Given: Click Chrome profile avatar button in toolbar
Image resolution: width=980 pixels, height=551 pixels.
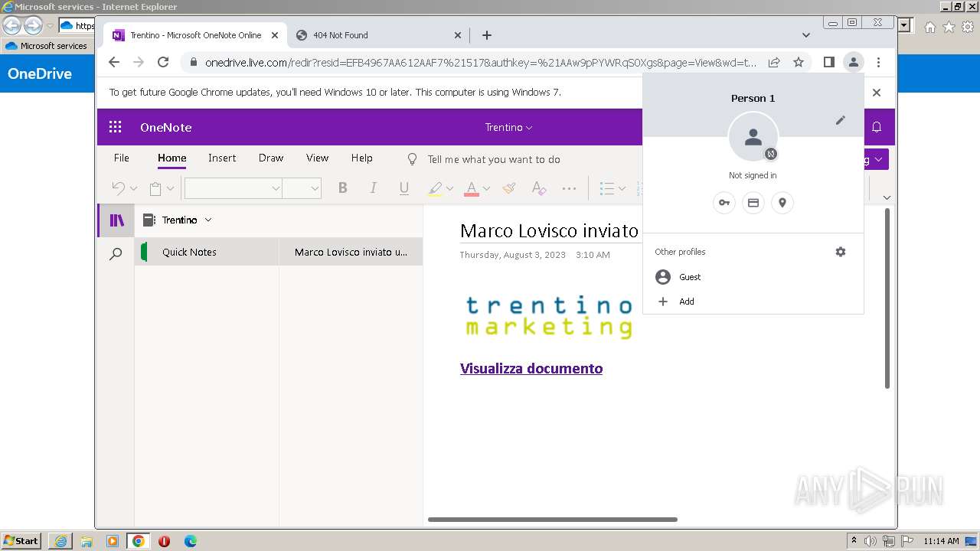Looking at the screenshot, I should (853, 62).
